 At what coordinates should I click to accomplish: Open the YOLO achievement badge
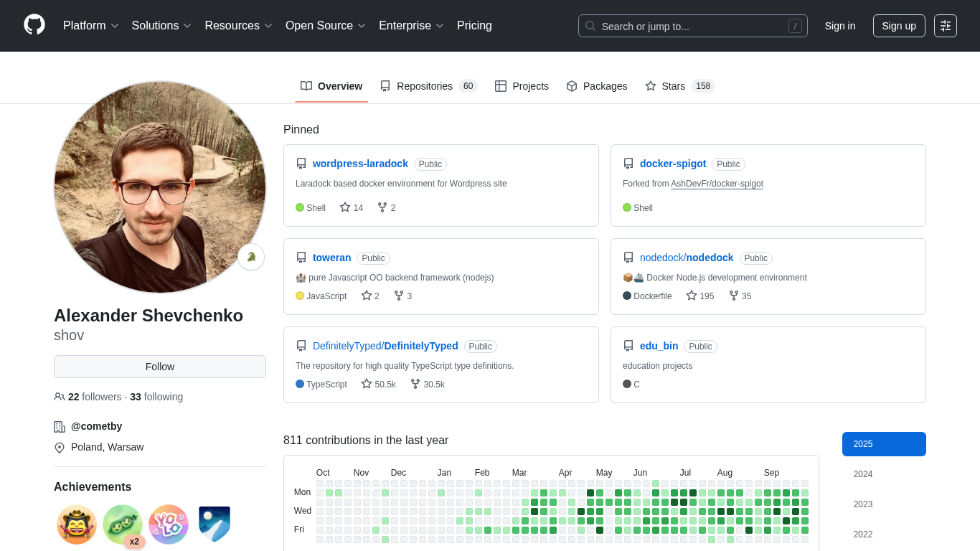coord(169,524)
